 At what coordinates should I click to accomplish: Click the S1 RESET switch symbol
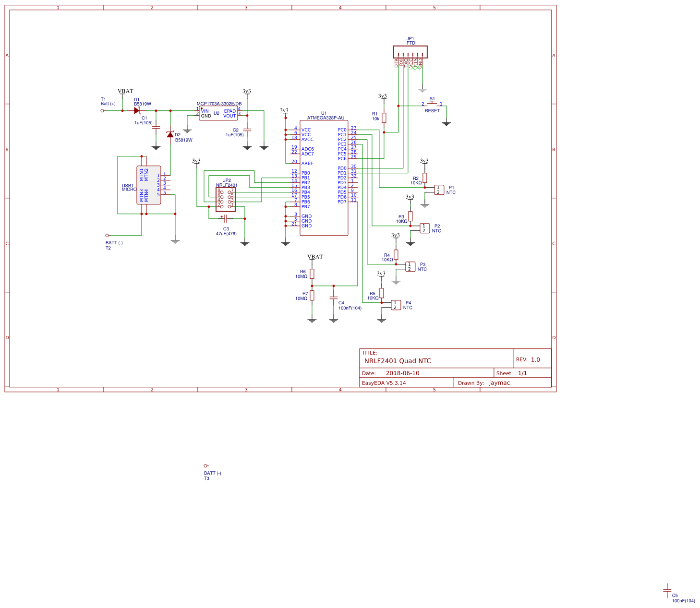point(432,103)
